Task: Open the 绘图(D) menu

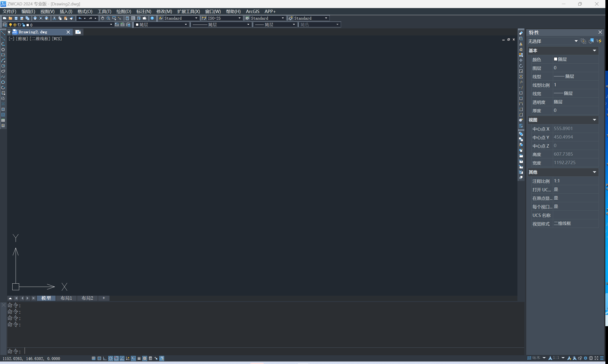Action: tap(124, 11)
